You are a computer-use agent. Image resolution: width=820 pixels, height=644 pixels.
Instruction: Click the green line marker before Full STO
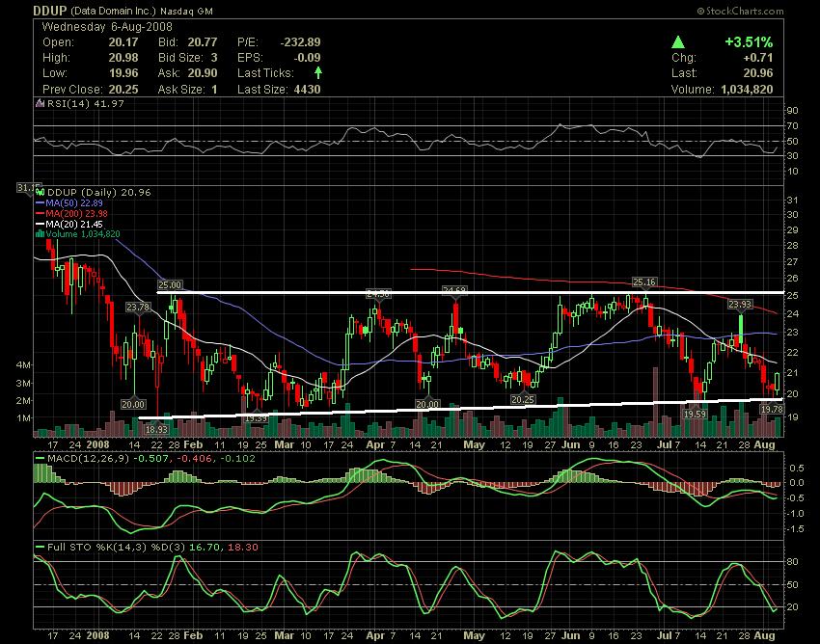click(x=40, y=548)
